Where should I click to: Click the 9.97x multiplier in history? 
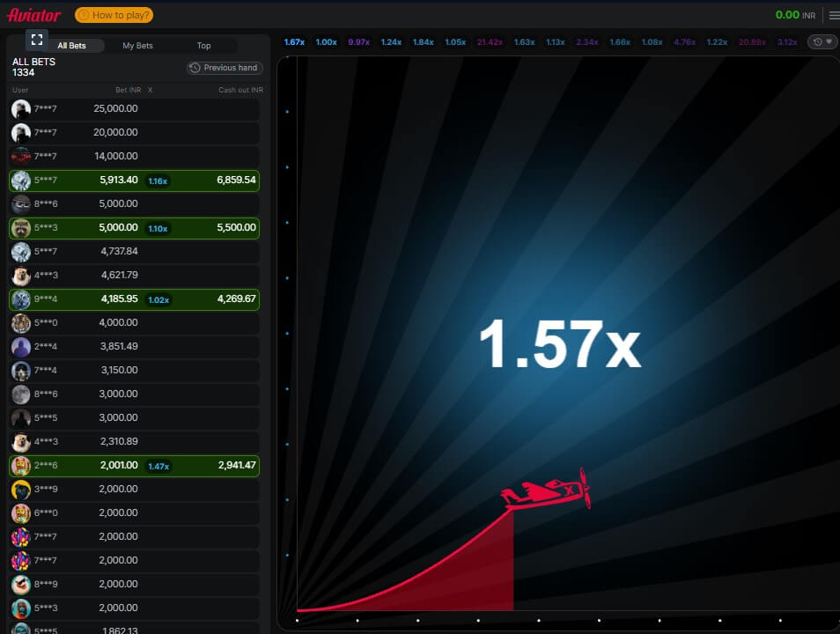pos(358,42)
